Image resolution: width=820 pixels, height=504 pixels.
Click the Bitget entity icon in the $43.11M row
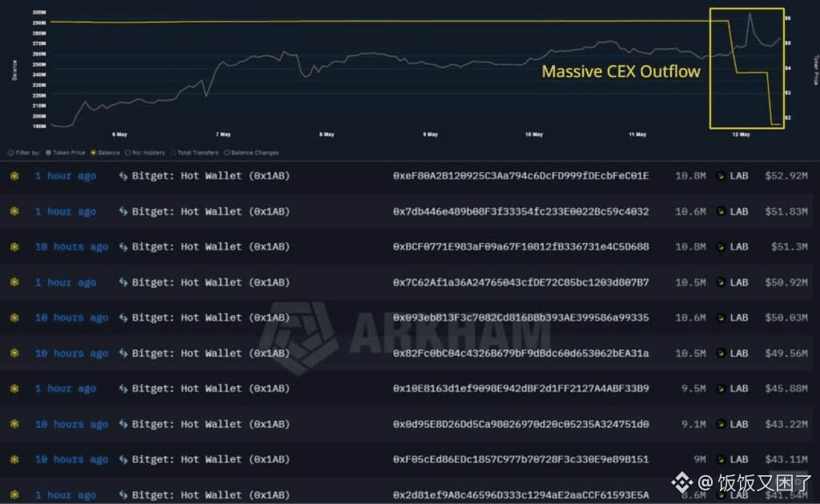[123, 460]
